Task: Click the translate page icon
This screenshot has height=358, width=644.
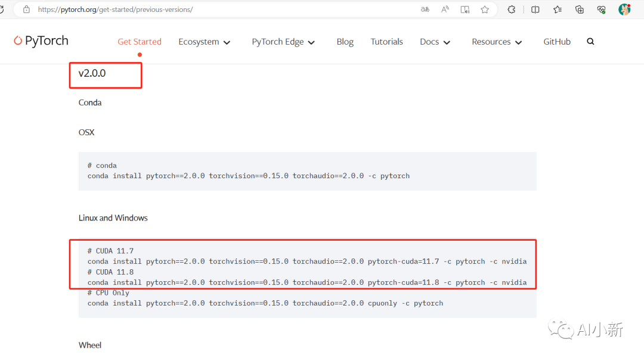Action: pyautogui.click(x=425, y=9)
